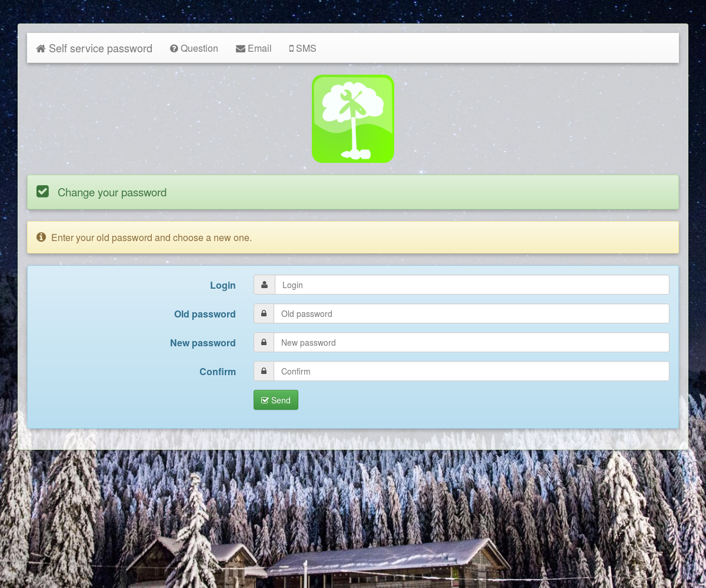This screenshot has width=706, height=588.
Task: Click the home icon in the navbar
Action: 41,49
